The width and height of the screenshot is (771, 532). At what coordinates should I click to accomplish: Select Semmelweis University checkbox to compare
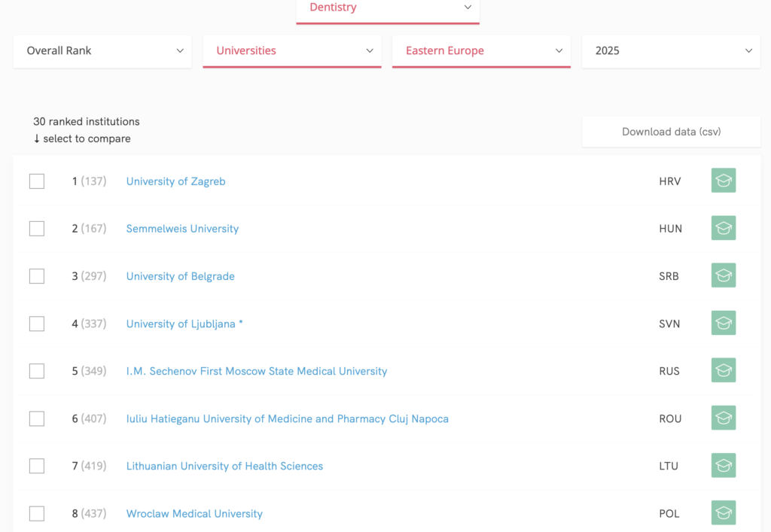click(37, 229)
